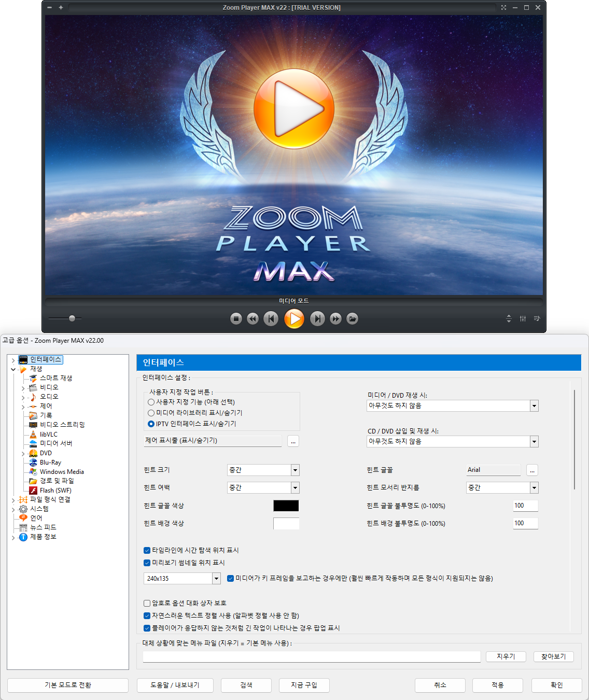Start playback with the orange Play button
This screenshot has height=700, width=589.
(x=294, y=319)
